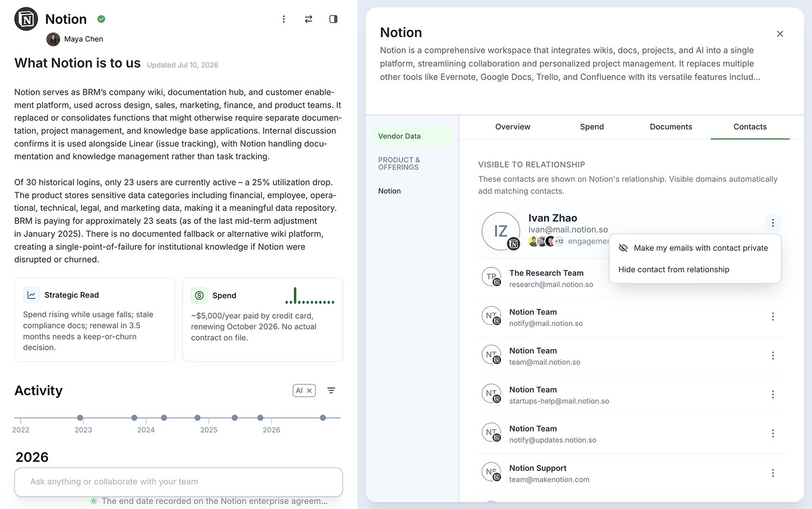Open the three-dot menu in the left header
812x509 pixels.
[x=284, y=19]
